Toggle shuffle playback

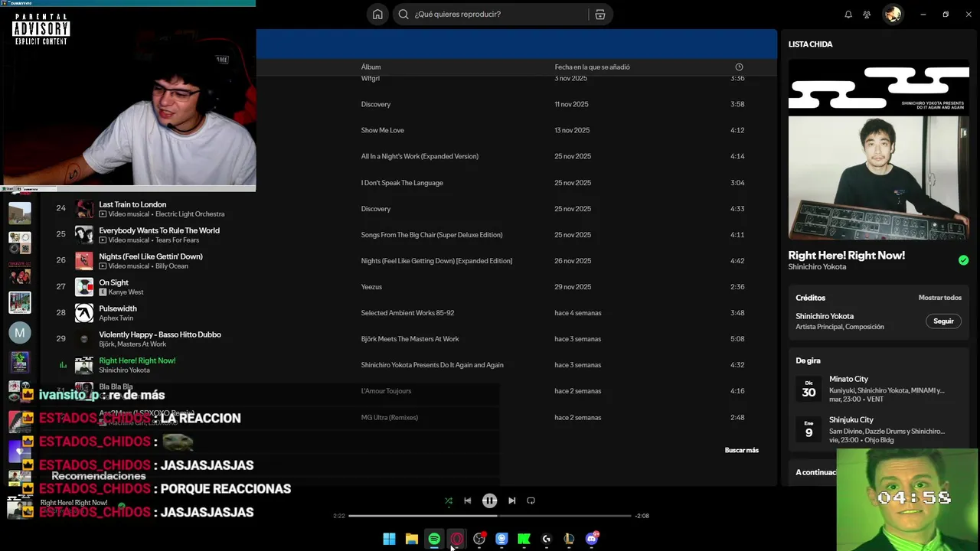click(x=449, y=500)
